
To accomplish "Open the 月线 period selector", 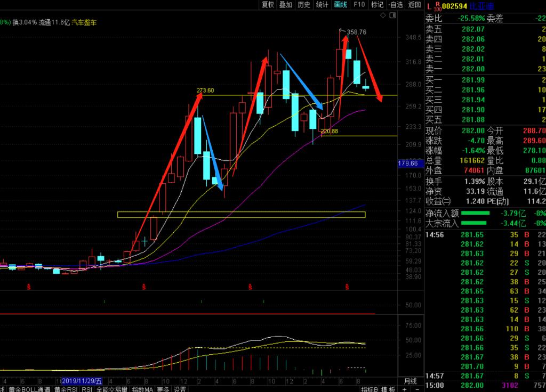I will (x=409, y=381).
